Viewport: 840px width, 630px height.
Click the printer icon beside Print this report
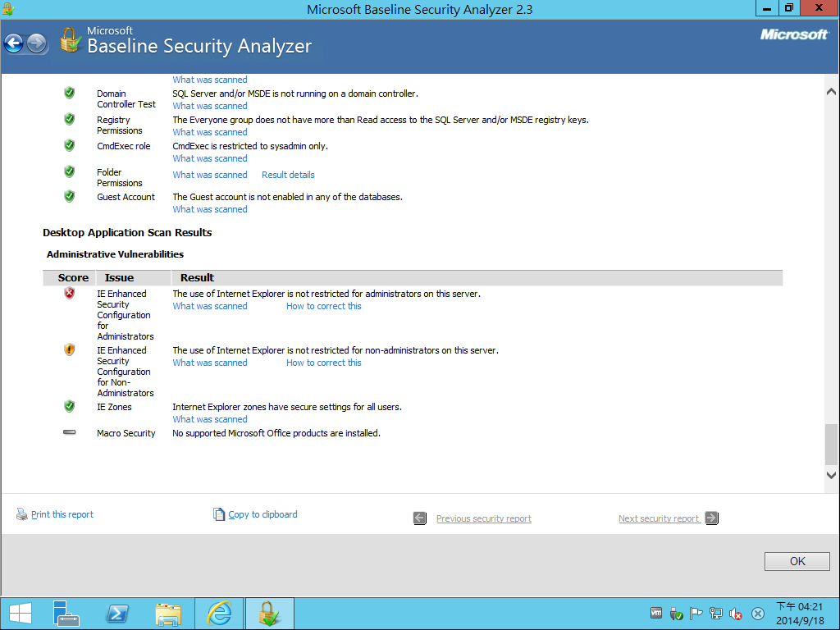click(21, 514)
